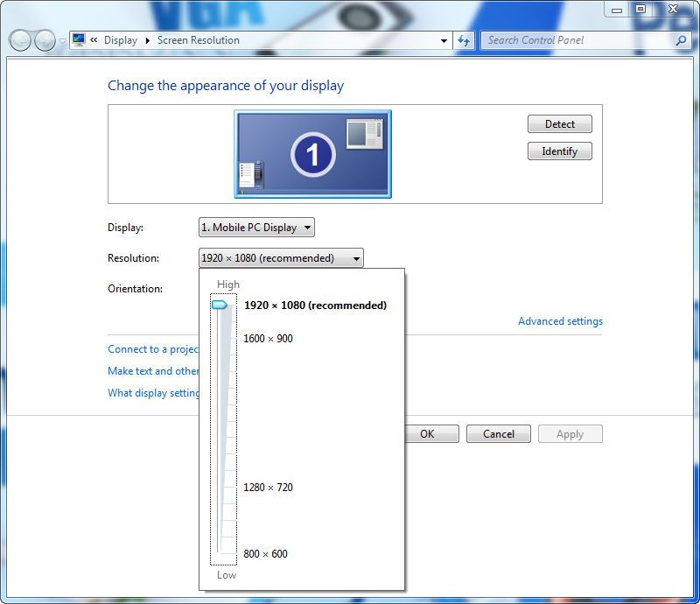Click the Identify button

pos(559,151)
